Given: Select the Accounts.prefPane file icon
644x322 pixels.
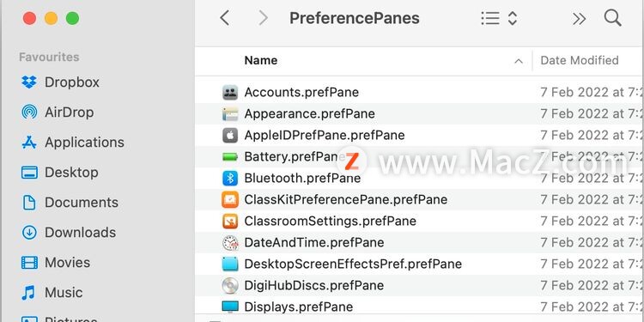Looking at the screenshot, I should [230, 93].
